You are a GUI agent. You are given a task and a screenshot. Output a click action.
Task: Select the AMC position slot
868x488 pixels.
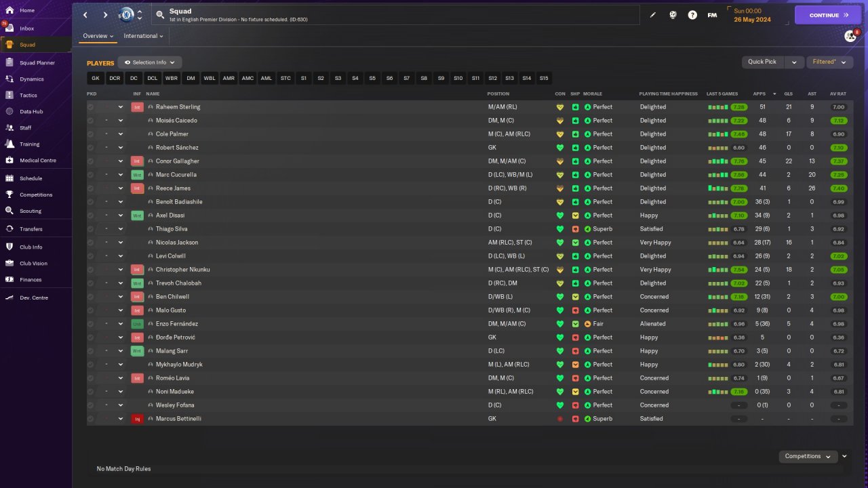[x=248, y=79]
